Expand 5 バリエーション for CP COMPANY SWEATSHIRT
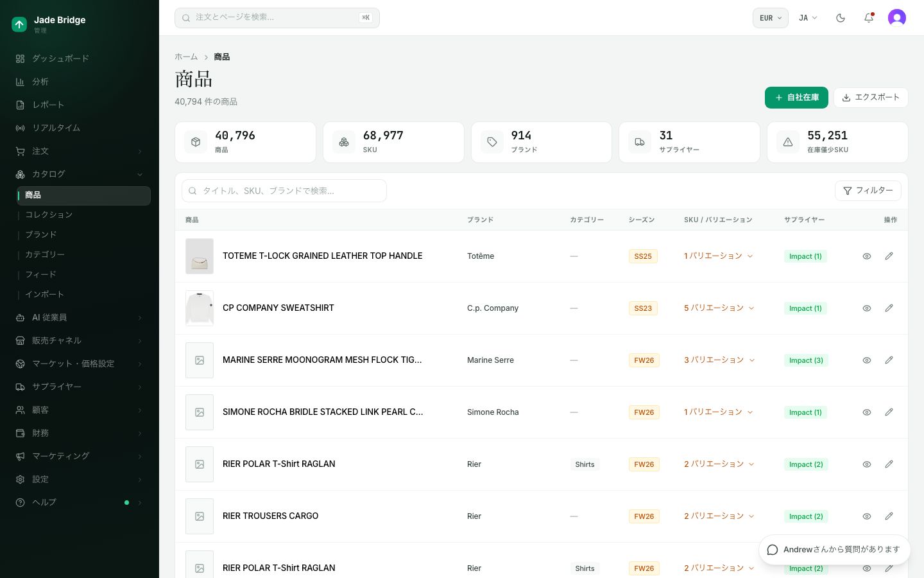Viewport: 924px width, 578px height. [x=719, y=308]
